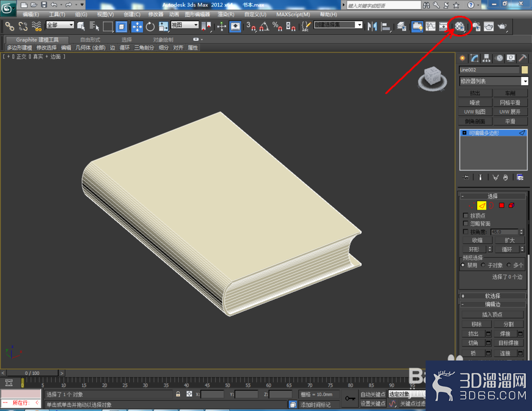Screen dimensions: 532x411
Task: Select the 禁用 preview radio button
Action: point(463,265)
